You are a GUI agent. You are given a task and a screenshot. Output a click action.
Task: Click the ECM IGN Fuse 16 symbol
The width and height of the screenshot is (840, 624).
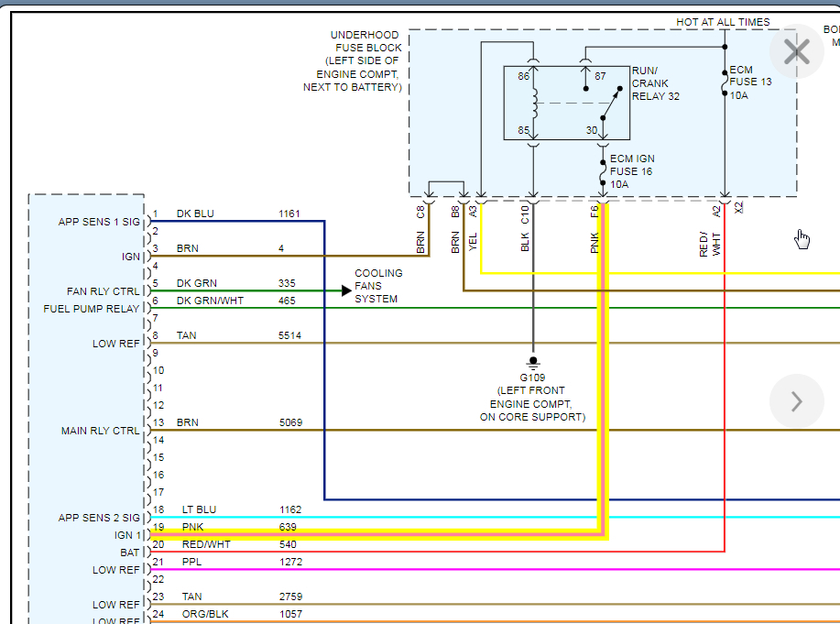coord(603,171)
